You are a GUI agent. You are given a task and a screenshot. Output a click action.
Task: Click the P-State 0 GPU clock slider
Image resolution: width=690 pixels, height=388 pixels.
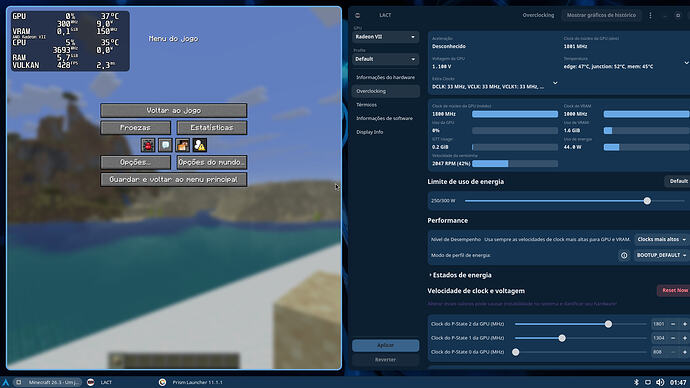(x=581, y=352)
